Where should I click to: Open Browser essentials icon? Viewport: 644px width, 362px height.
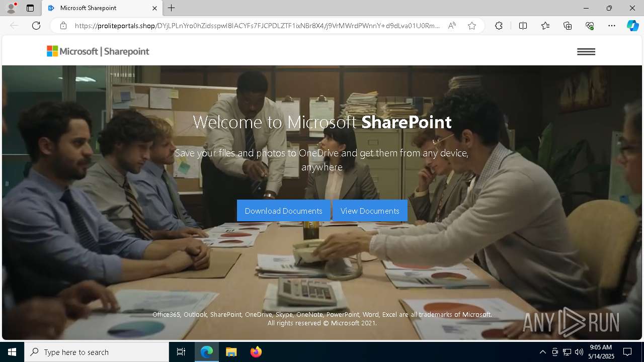click(x=590, y=26)
